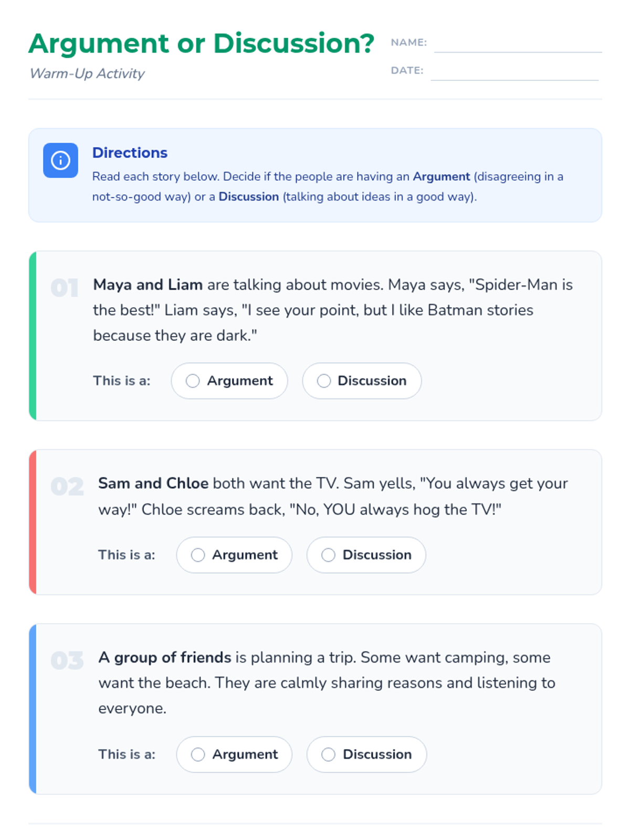The height and width of the screenshot is (840, 630).
Task: Mark Discussion for the group of friends story
Action: (x=367, y=754)
